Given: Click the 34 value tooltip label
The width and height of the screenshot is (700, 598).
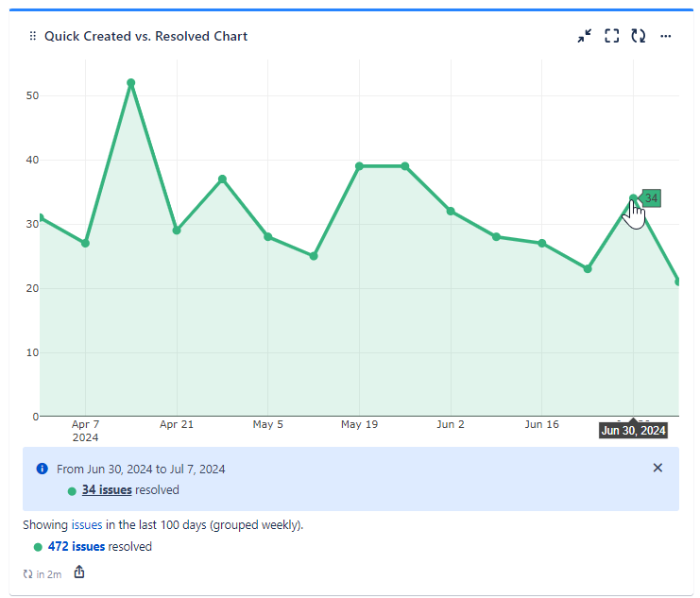Looking at the screenshot, I should (651, 197).
